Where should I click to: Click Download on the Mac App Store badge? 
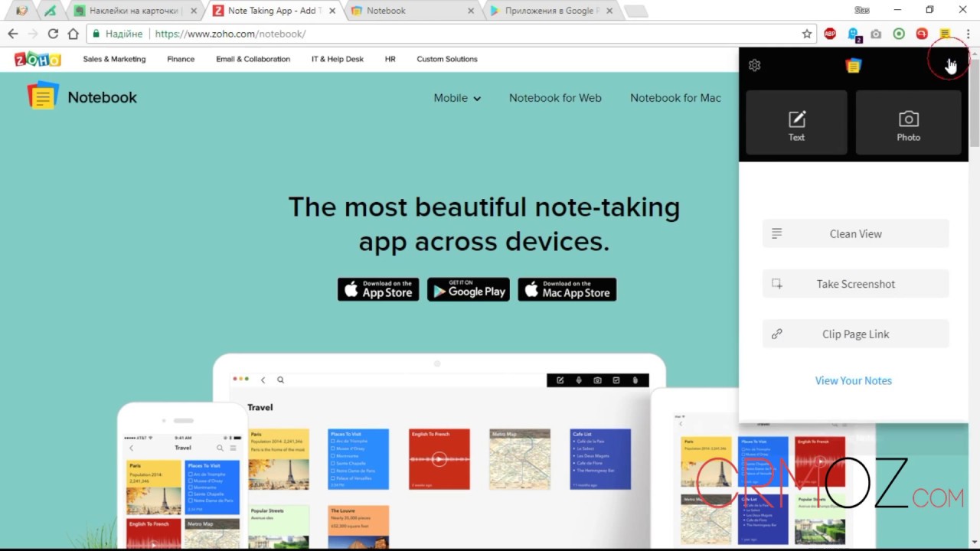click(567, 289)
